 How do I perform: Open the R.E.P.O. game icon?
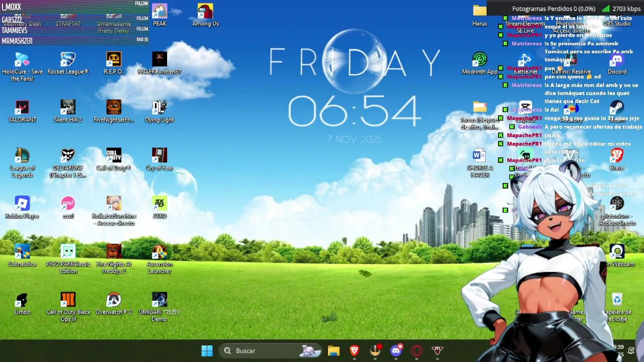pos(114,63)
